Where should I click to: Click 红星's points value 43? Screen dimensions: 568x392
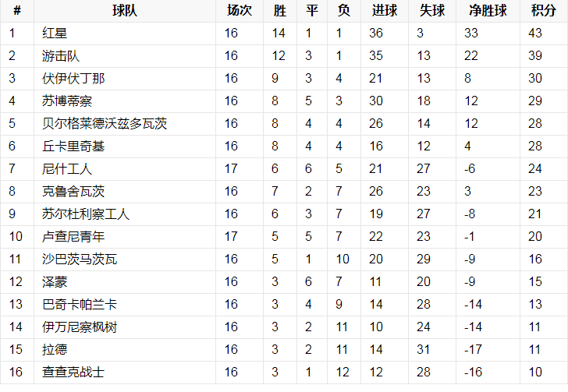tap(535, 33)
